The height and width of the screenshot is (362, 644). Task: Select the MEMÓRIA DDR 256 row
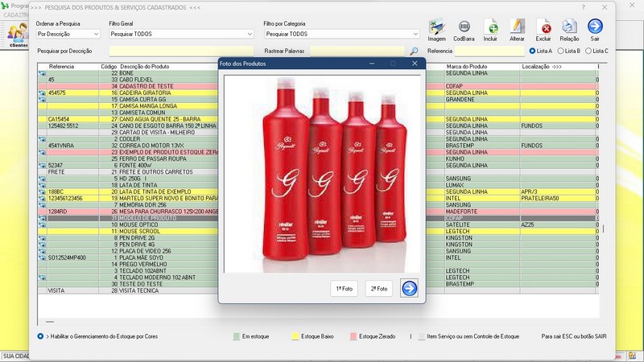pyautogui.click(x=318, y=205)
